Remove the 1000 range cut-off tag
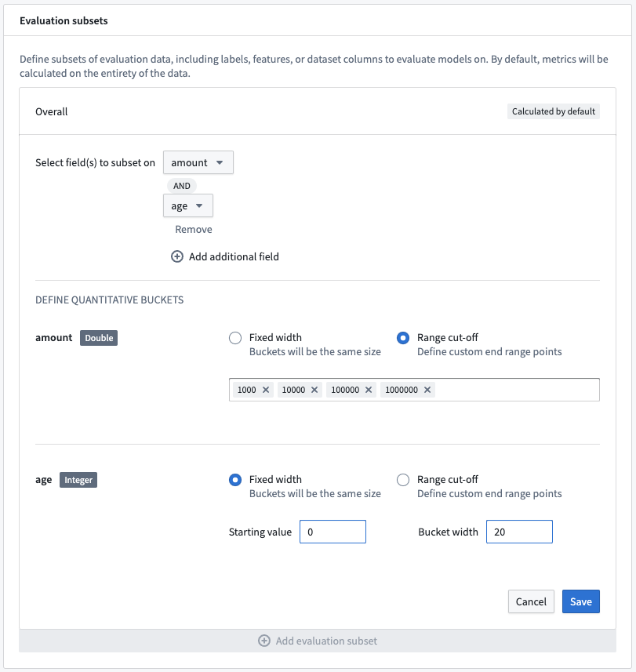This screenshot has width=636, height=672. 266,390
